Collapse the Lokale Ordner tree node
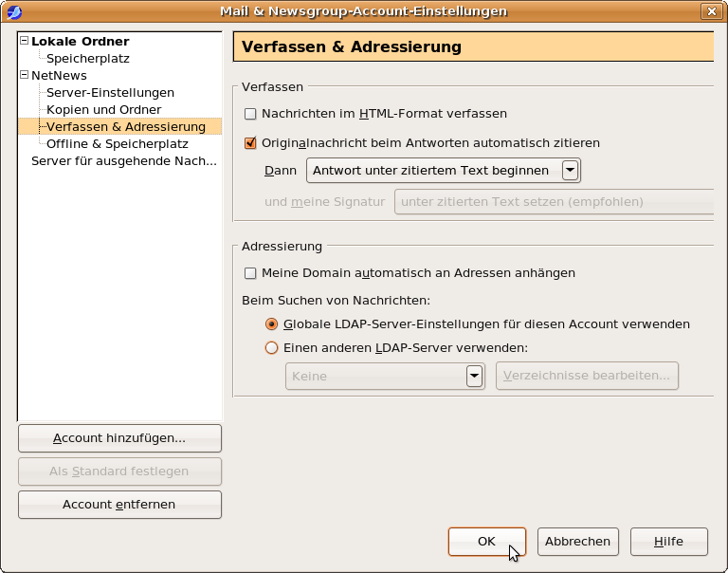Viewport: 728px width, 573px height. click(x=24, y=41)
